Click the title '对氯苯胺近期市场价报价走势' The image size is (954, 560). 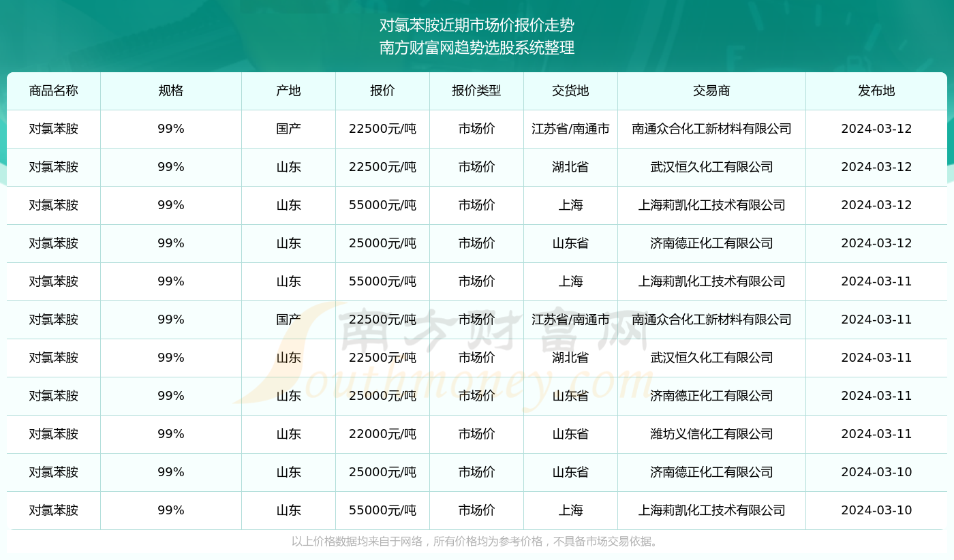[x=477, y=26]
